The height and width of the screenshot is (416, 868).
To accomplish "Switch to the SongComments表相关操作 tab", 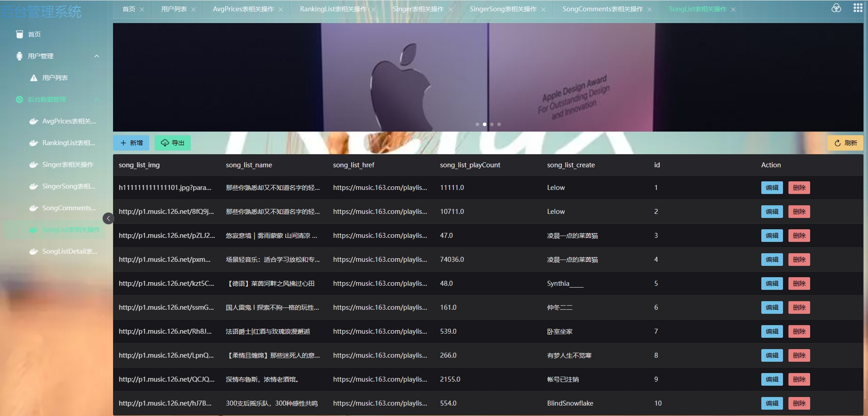I will [x=603, y=9].
